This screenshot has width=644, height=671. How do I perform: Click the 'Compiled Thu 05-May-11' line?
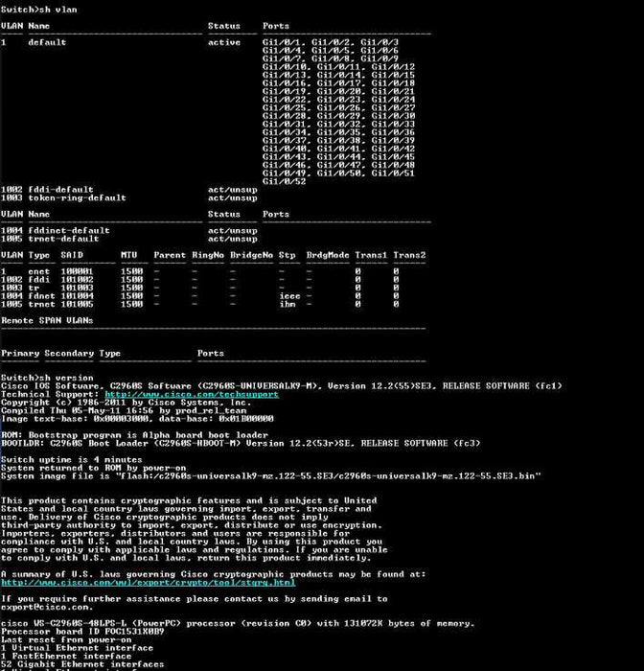124,410
